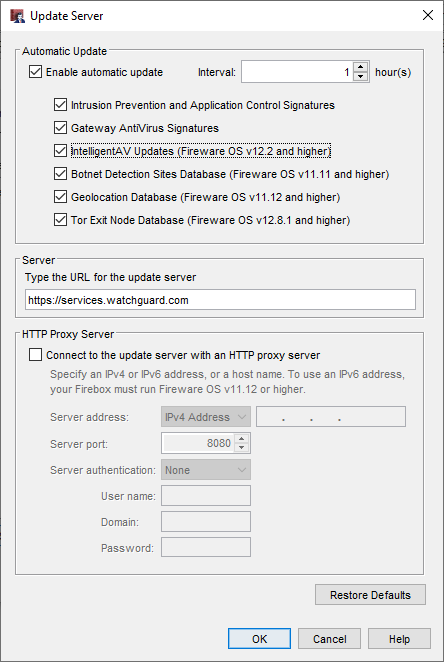Click the Cancel button

(x=329, y=639)
